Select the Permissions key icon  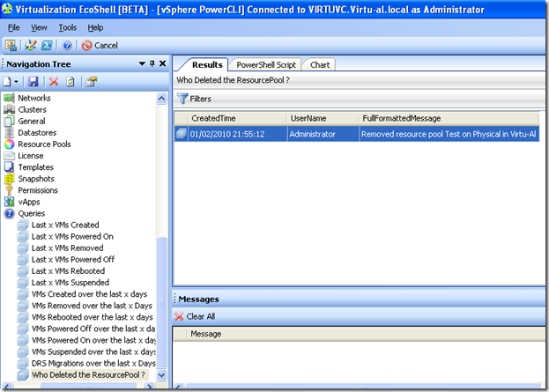pos(9,190)
